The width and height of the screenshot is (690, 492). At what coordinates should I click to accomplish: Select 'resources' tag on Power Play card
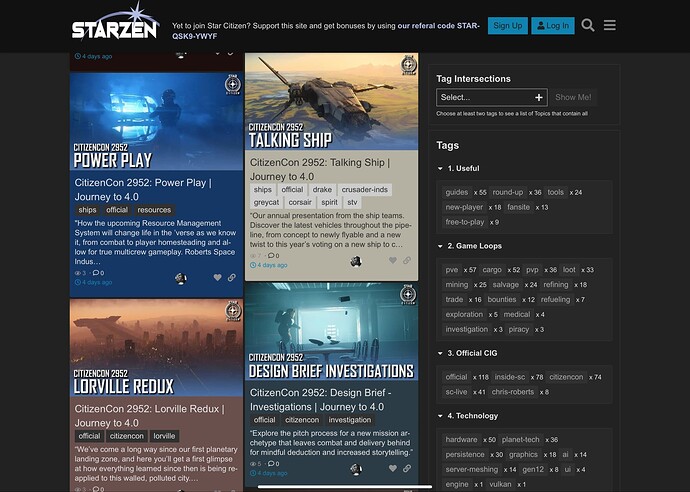coord(154,210)
